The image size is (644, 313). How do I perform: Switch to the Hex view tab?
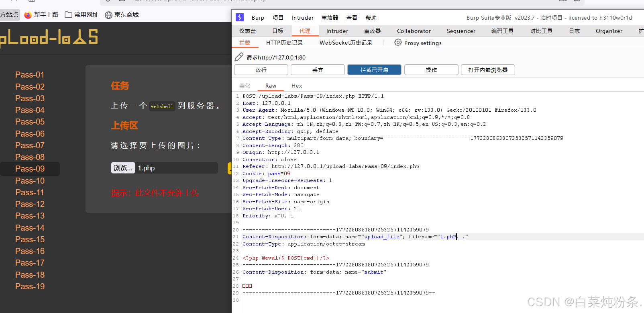[x=297, y=86]
